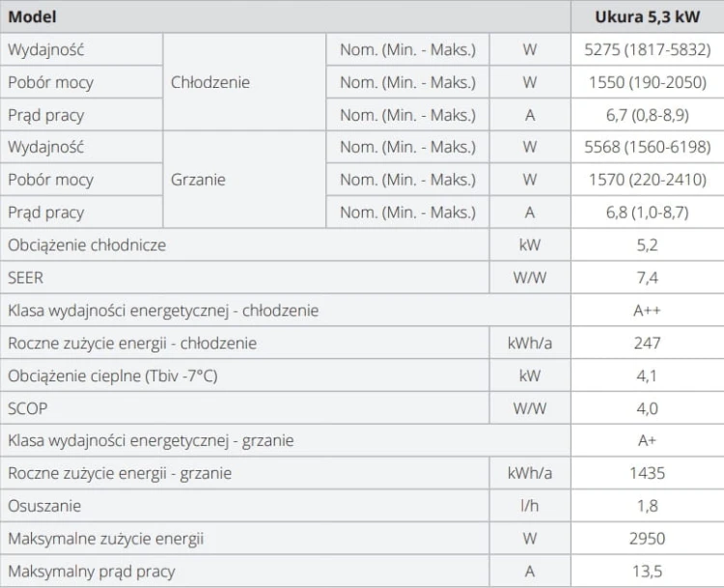Image resolution: width=724 pixels, height=588 pixels.
Task: Click the SCOP value 4,0
Action: coord(648,408)
